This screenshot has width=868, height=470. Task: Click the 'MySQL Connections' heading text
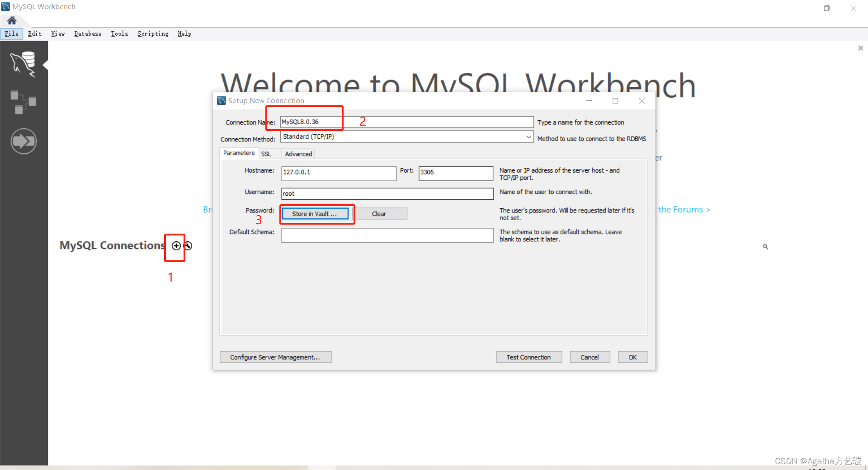(112, 245)
